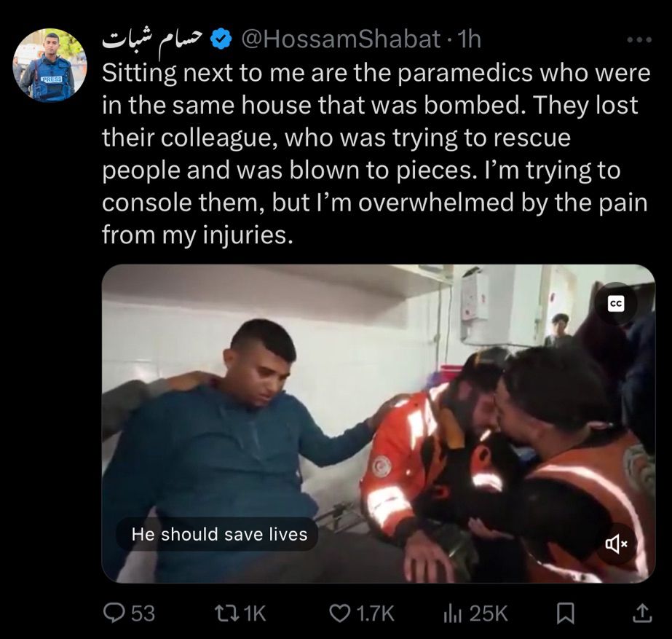Play the embedded video

379,424
